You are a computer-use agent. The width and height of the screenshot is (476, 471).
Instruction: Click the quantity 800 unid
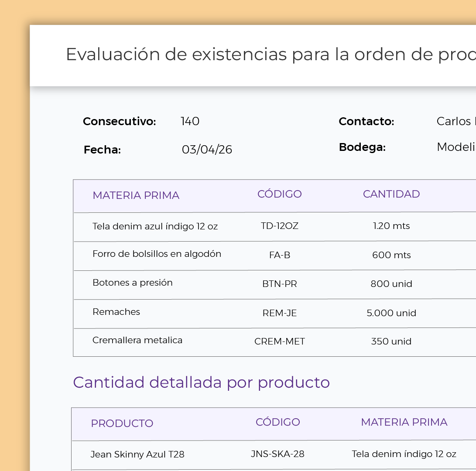click(x=391, y=284)
